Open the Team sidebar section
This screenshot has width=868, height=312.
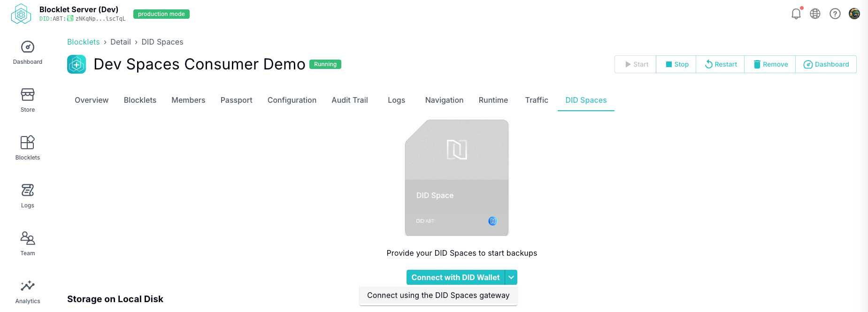click(28, 244)
